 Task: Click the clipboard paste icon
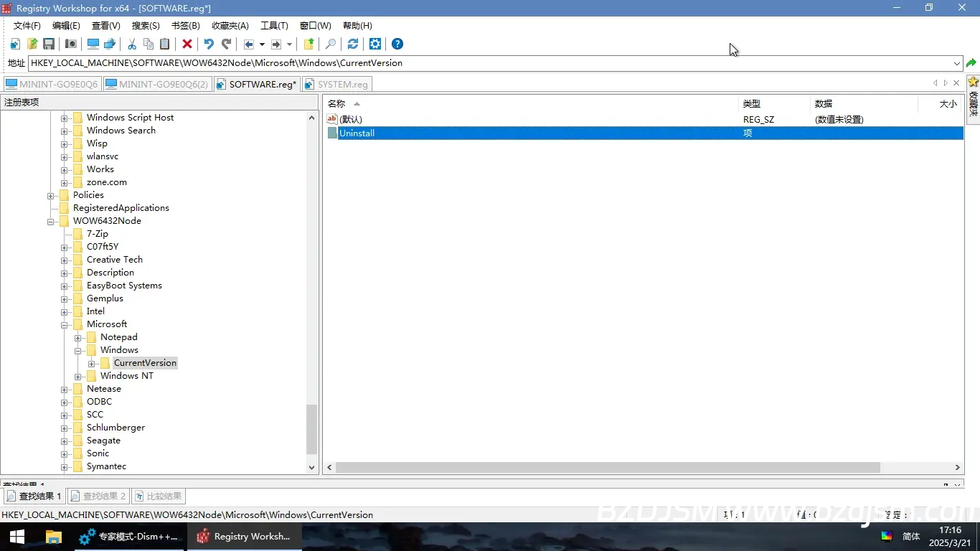[x=165, y=44]
